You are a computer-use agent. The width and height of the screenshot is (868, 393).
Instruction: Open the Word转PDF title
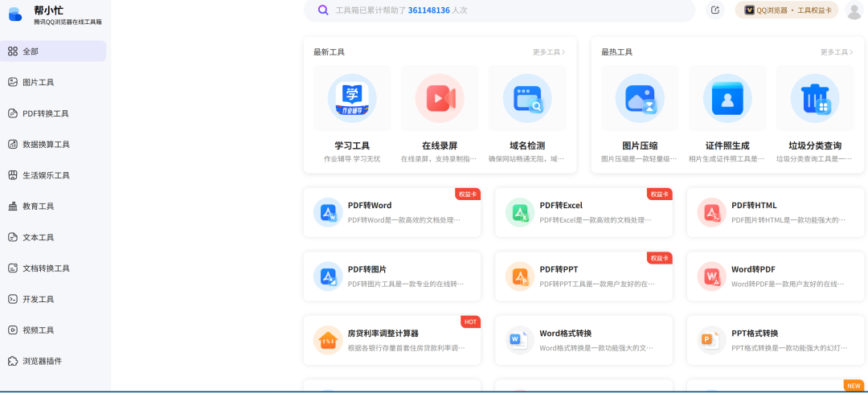tap(753, 269)
